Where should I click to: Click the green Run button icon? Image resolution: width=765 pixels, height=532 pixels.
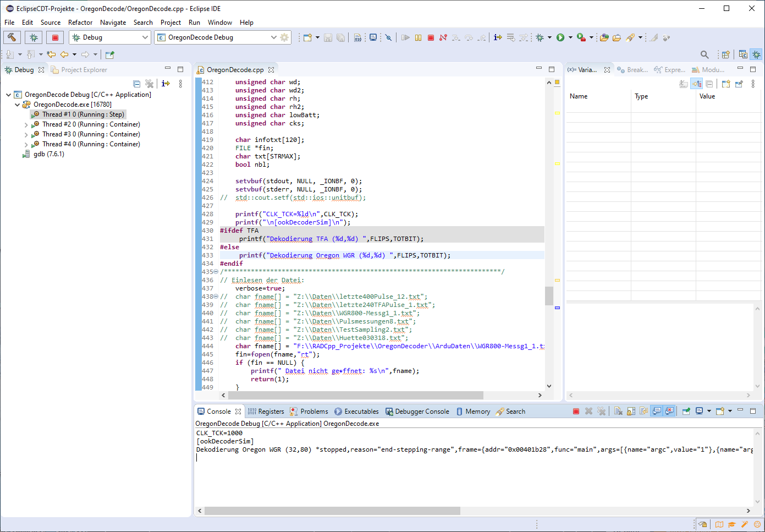(x=560, y=37)
